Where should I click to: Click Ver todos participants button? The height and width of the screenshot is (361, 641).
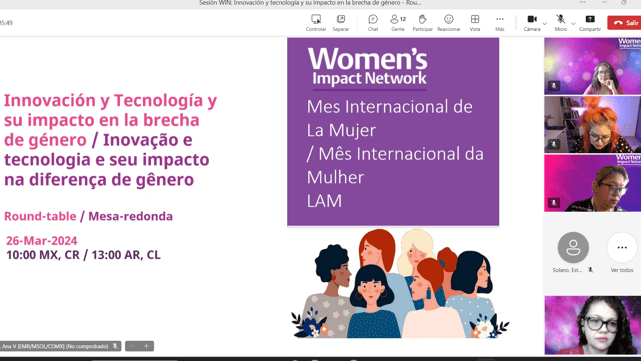[x=622, y=253]
